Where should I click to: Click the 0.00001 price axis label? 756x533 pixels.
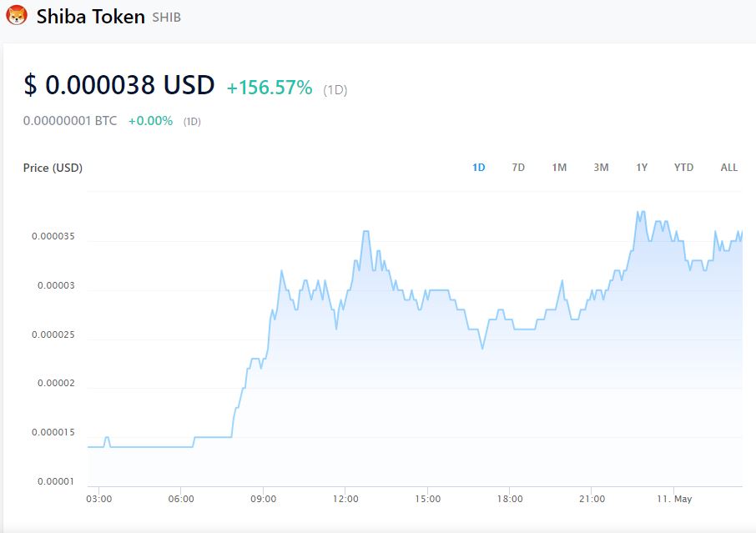pyautogui.click(x=56, y=482)
